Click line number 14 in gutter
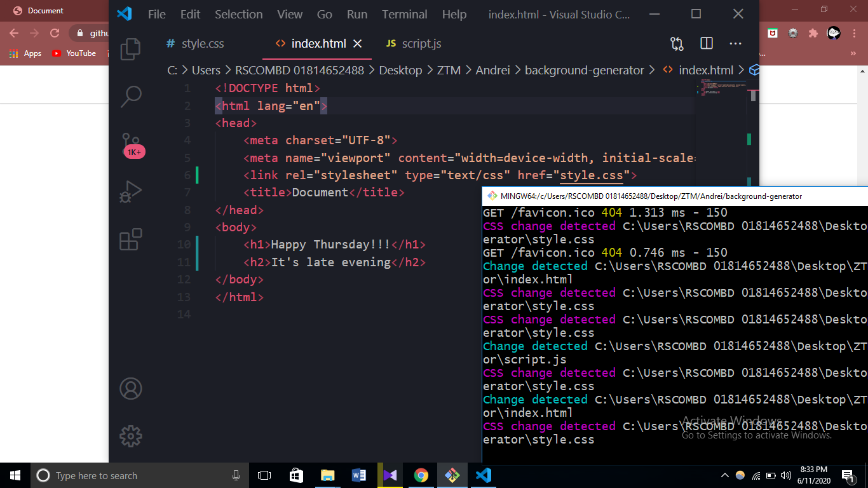The width and height of the screenshot is (868, 488). [184, 315]
